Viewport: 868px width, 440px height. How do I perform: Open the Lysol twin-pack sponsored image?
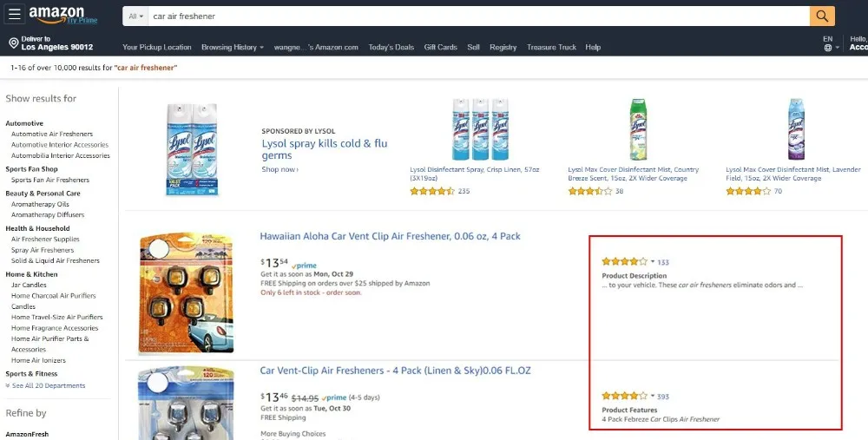tap(192, 149)
